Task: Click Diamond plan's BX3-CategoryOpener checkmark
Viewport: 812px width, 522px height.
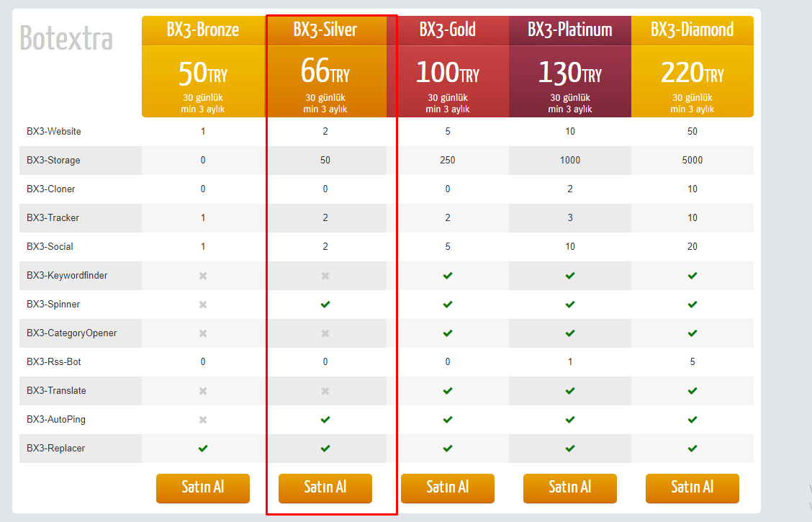Action: click(693, 333)
